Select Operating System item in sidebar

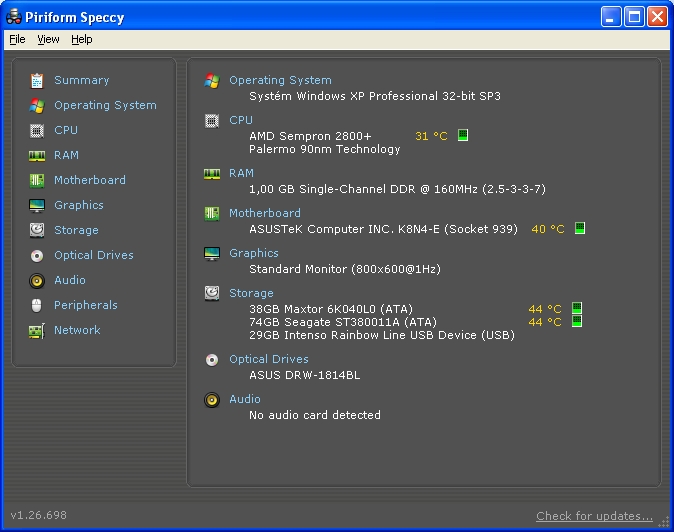pos(105,105)
